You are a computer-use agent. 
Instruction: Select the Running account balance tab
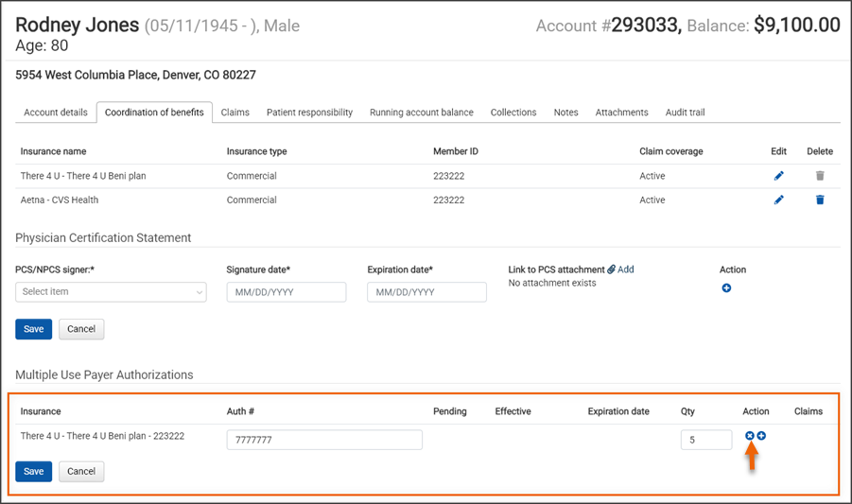422,113
